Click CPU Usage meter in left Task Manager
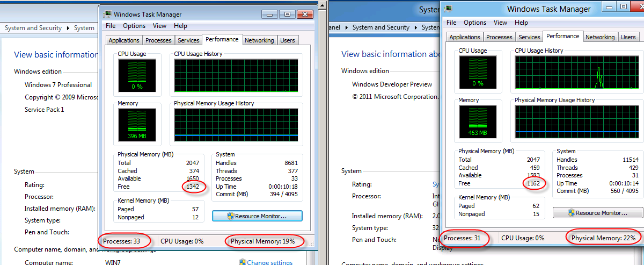 (x=137, y=75)
